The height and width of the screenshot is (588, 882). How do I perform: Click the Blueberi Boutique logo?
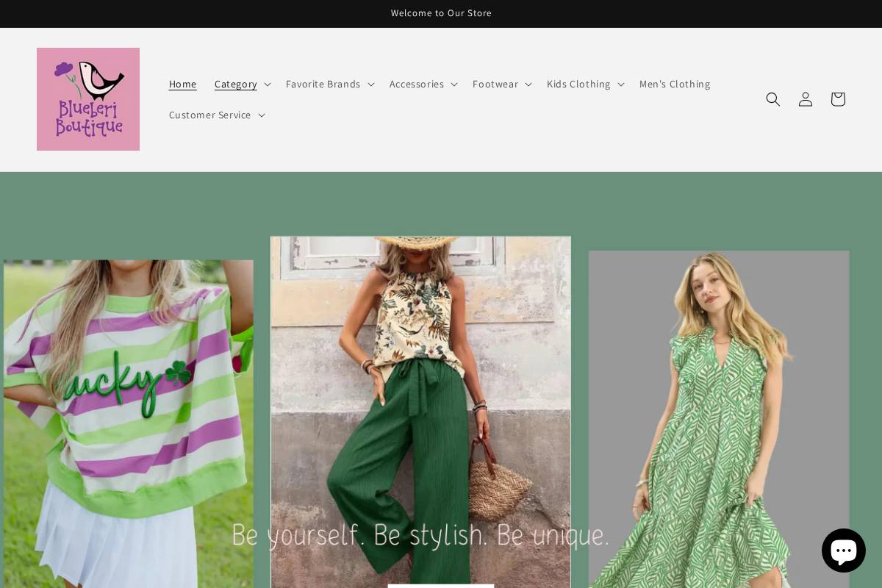(88, 99)
